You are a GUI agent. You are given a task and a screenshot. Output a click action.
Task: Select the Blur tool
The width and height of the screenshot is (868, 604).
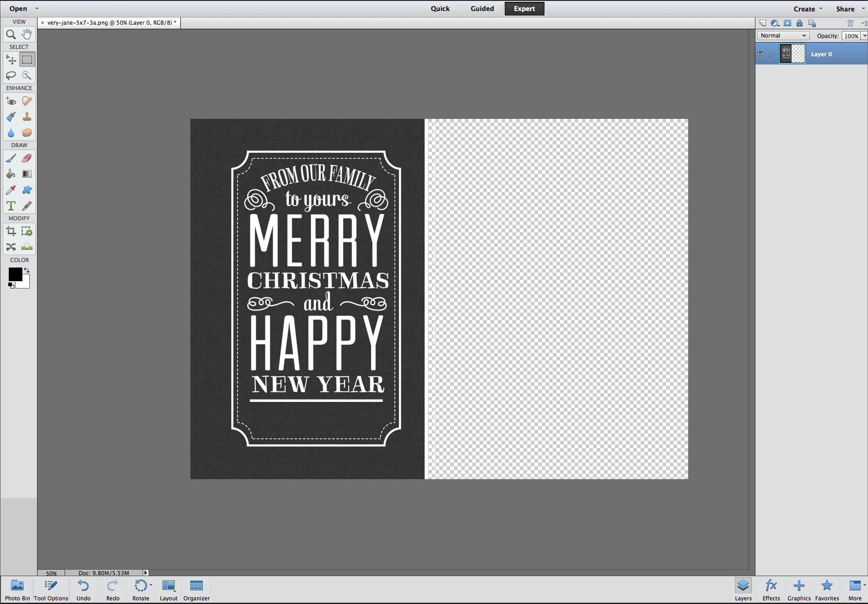(11, 133)
